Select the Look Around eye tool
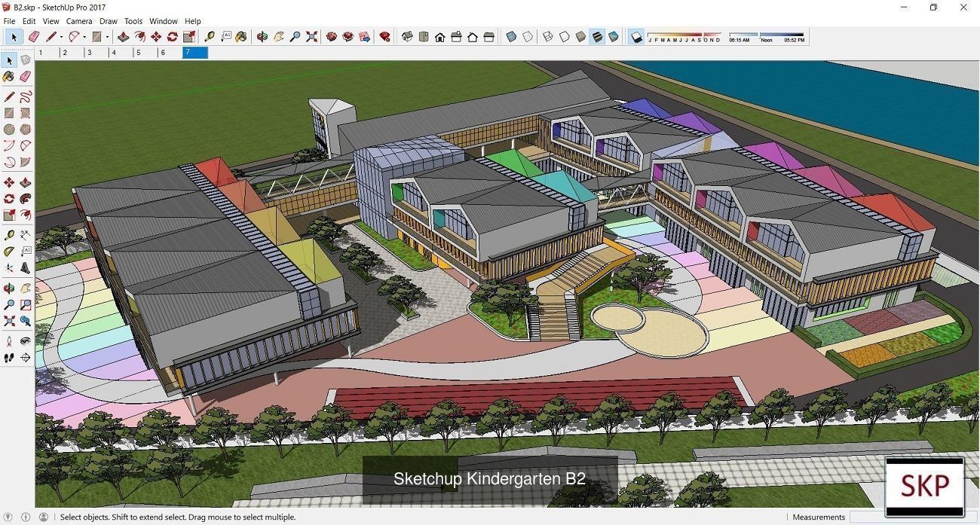Screen dimensions: 980x525 click(x=26, y=341)
